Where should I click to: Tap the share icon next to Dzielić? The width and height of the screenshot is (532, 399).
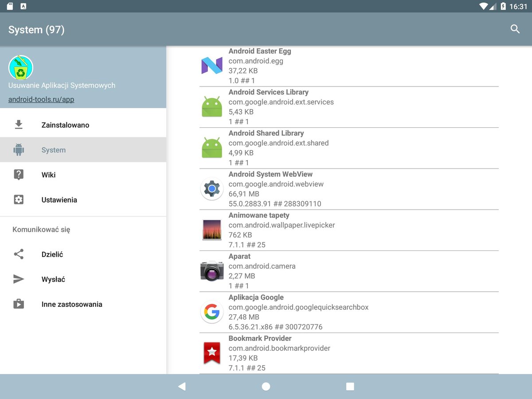coord(19,254)
